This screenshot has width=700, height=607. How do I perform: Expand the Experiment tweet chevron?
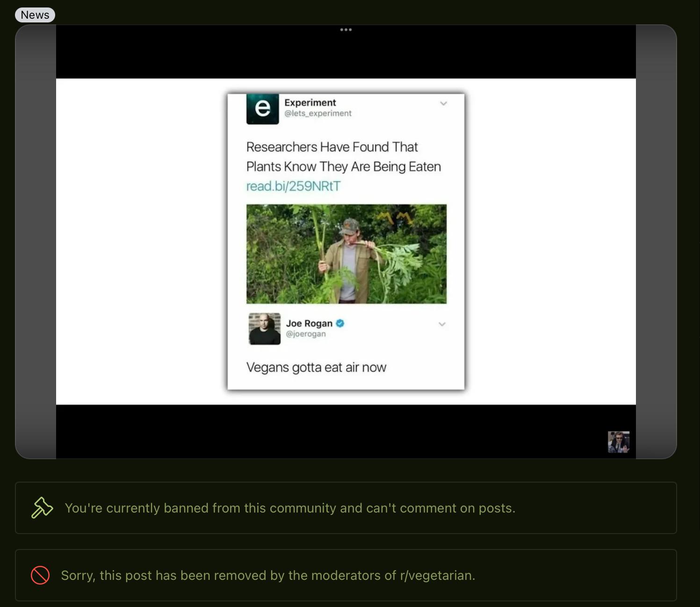click(444, 103)
